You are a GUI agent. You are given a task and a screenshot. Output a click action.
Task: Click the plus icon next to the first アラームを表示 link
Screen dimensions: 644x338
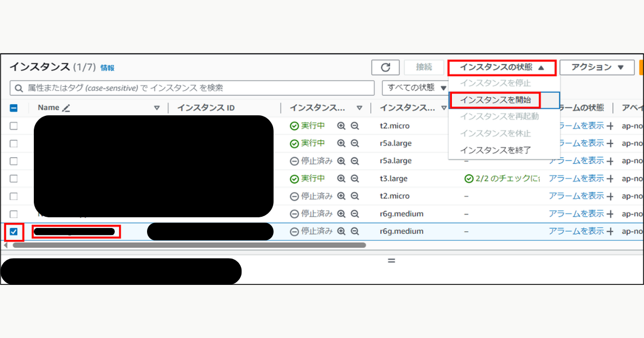pos(610,125)
